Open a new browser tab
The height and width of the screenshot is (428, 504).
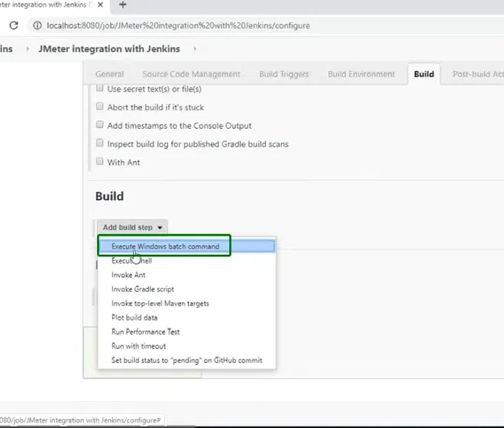pyautogui.click(x=122, y=5)
